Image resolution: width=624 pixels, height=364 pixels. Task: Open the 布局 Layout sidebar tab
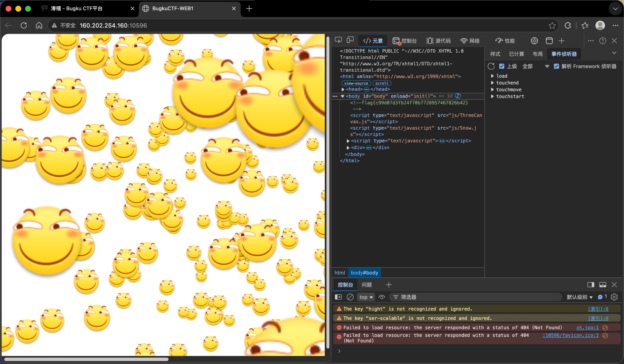(x=538, y=54)
